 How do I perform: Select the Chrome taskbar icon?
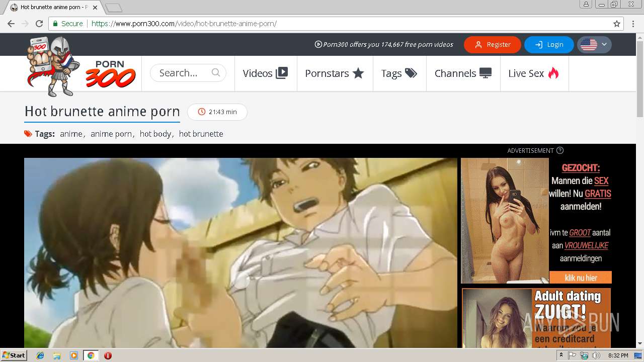[x=91, y=355]
